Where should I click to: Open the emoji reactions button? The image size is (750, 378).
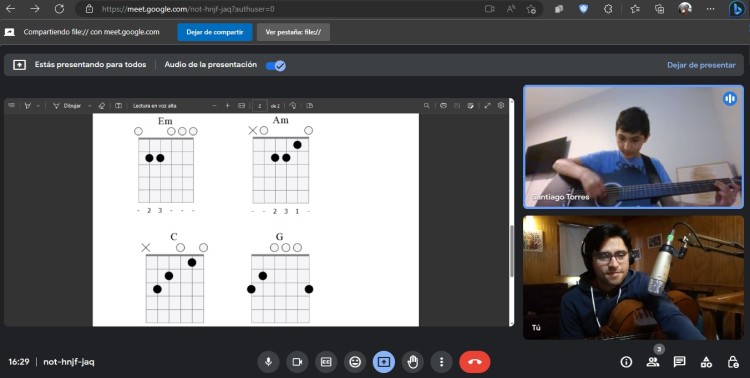click(x=355, y=362)
